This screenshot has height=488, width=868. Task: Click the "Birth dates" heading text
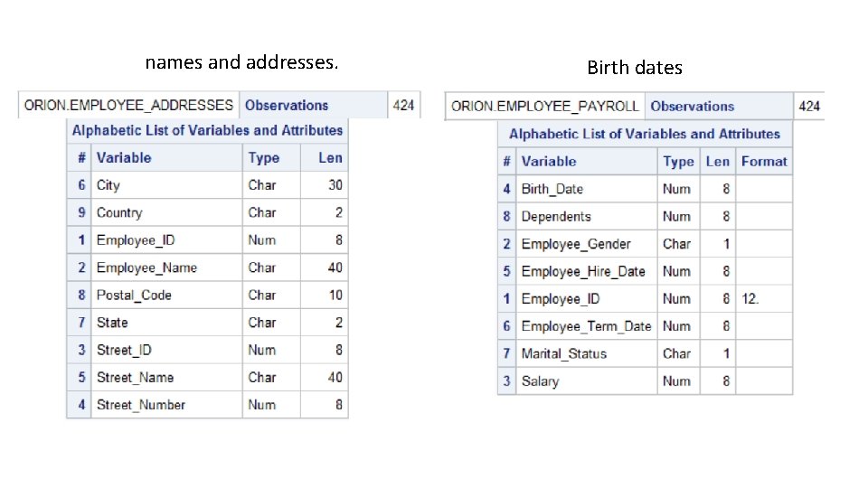pyautogui.click(x=635, y=68)
